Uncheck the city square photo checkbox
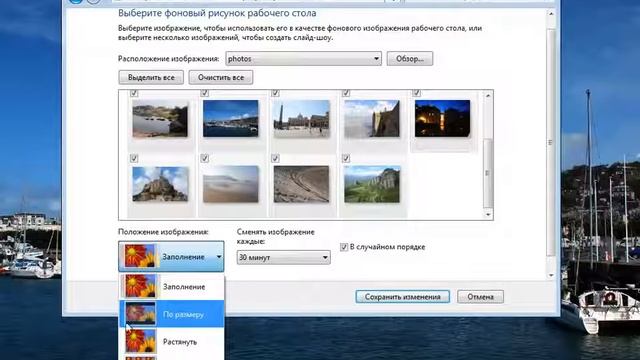The width and height of the screenshot is (640, 360). click(276, 93)
